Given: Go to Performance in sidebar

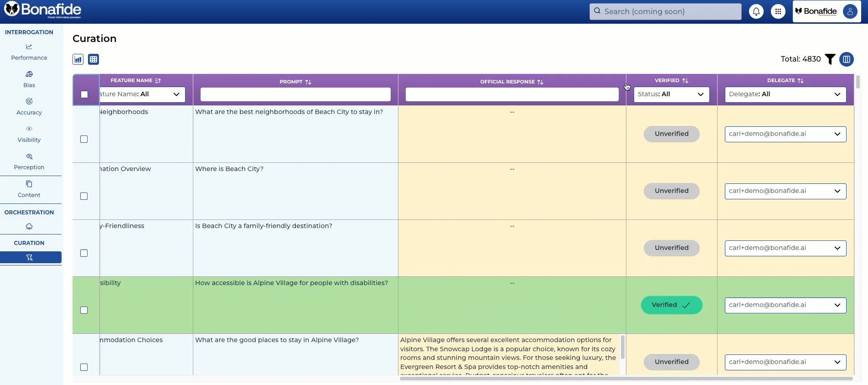Looking at the screenshot, I should (29, 52).
